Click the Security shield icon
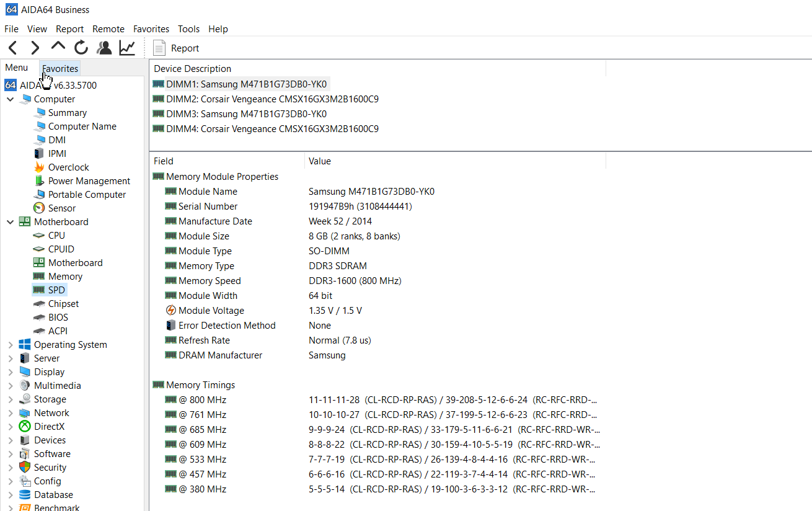Screen dimensions: 812x511 25,467
